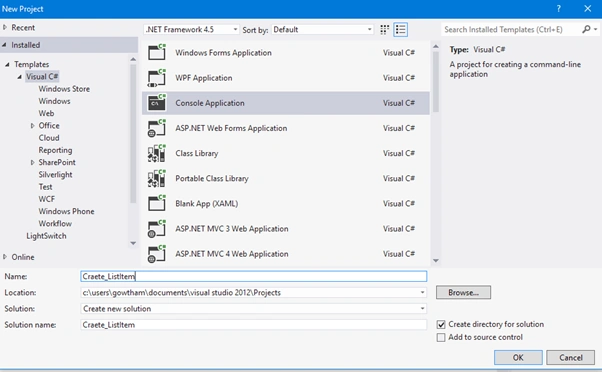Collapse the Templates tree node
The image size is (602, 372).
click(x=7, y=64)
